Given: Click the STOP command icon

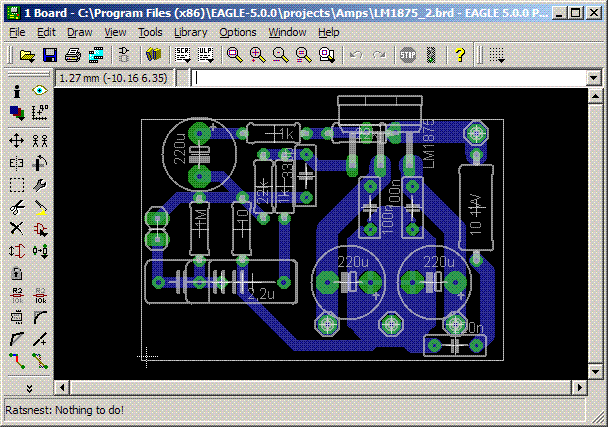Looking at the screenshot, I should (408, 55).
